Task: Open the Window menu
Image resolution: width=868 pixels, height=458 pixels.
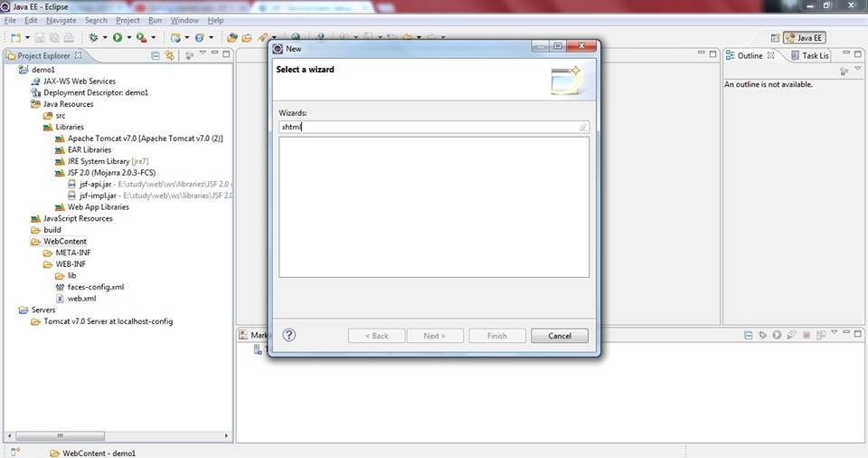Action: pyautogui.click(x=184, y=20)
